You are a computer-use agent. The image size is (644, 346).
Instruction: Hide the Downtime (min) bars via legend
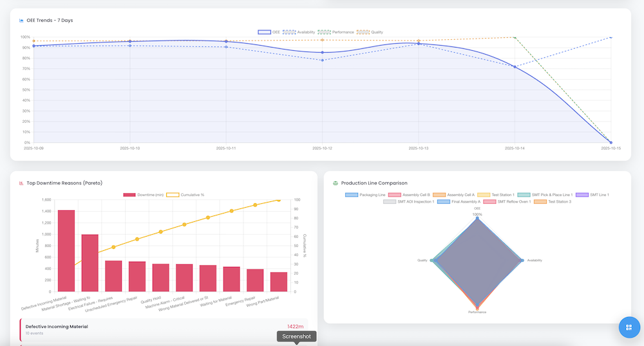pyautogui.click(x=144, y=194)
